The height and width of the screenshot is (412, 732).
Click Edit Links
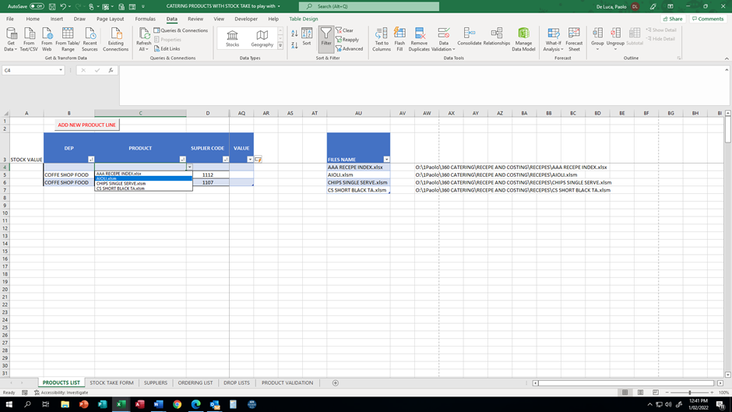point(167,49)
